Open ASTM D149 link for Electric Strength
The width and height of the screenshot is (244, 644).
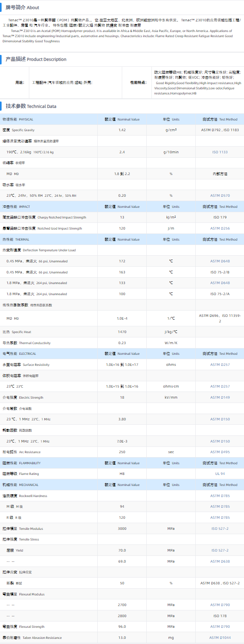click(220, 397)
